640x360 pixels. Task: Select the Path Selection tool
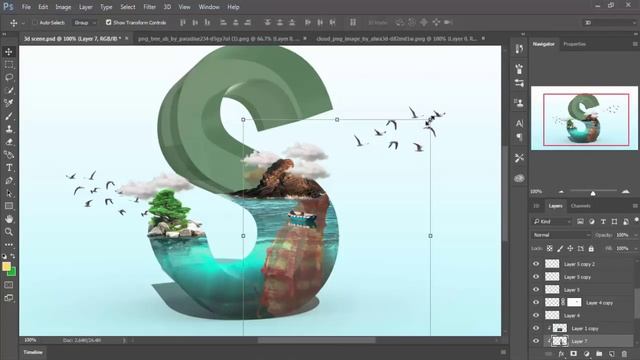click(9, 193)
